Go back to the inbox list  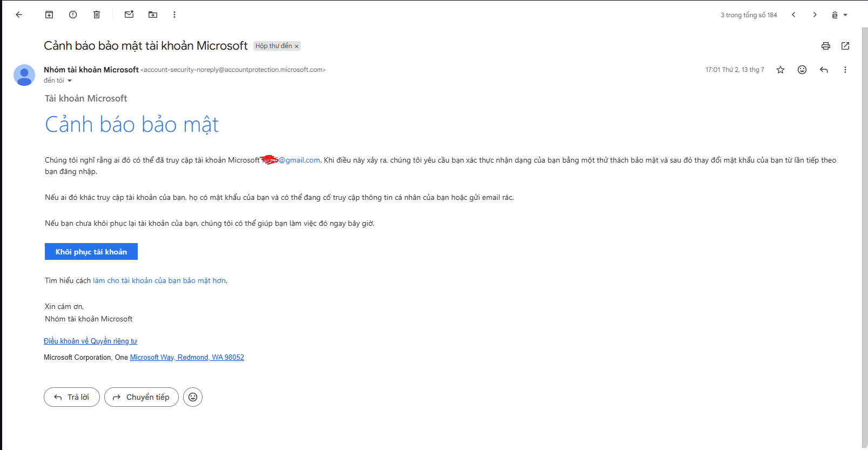19,15
